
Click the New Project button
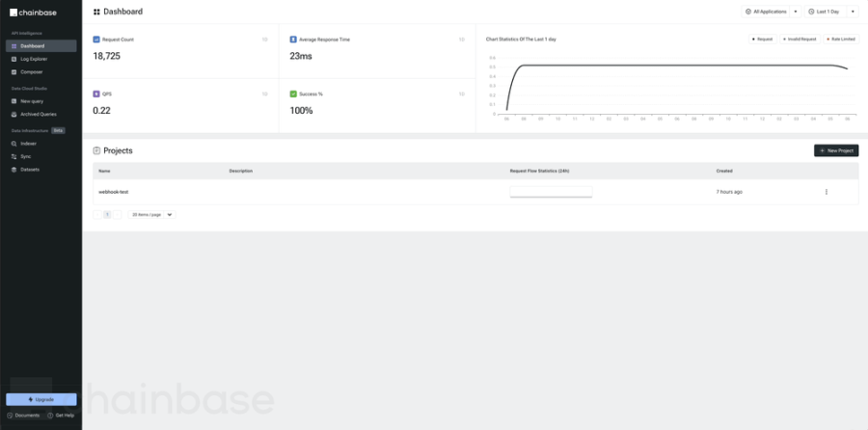click(x=835, y=151)
